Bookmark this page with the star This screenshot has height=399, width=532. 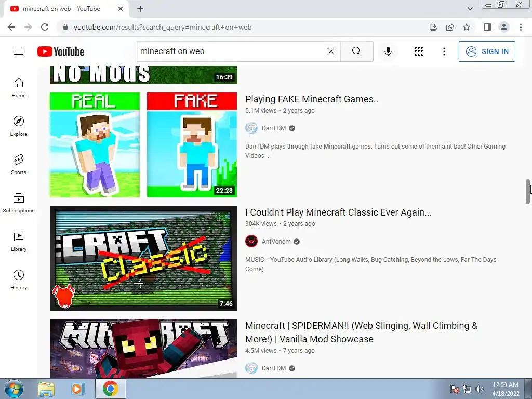point(467,27)
